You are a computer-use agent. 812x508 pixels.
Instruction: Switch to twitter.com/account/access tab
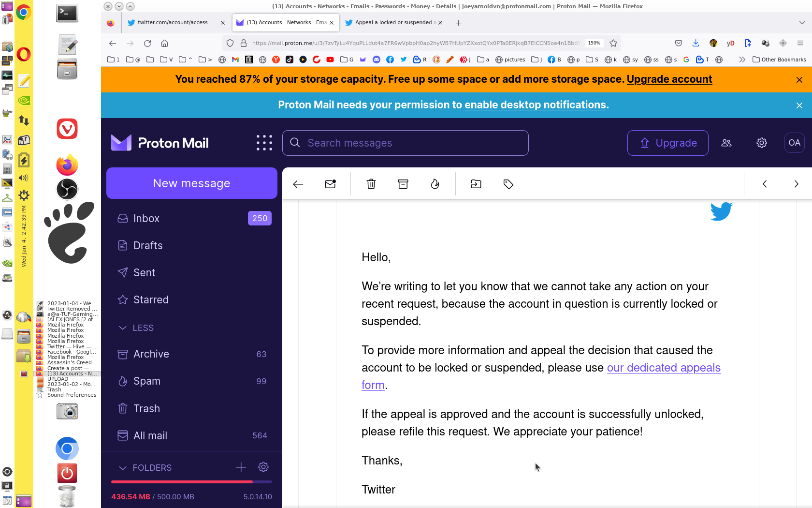(x=173, y=23)
